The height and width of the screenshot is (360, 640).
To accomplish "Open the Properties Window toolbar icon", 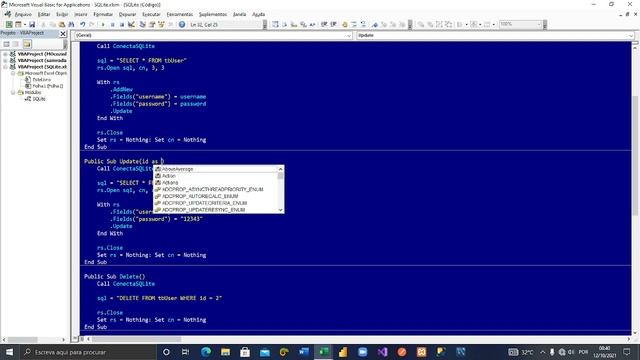I will click(x=152, y=24).
